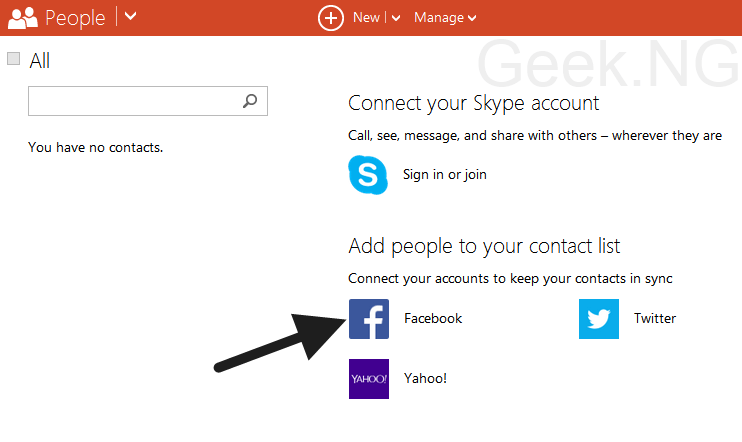Click the All label beside checkbox

coord(39,61)
